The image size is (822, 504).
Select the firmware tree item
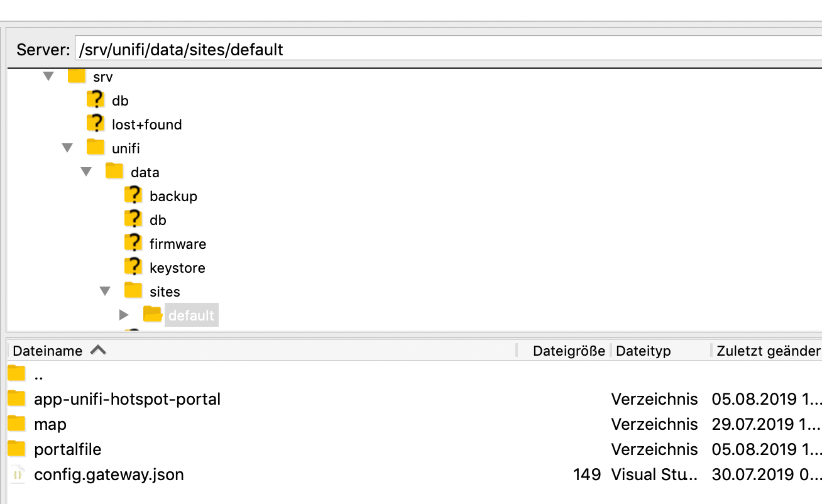point(178,244)
